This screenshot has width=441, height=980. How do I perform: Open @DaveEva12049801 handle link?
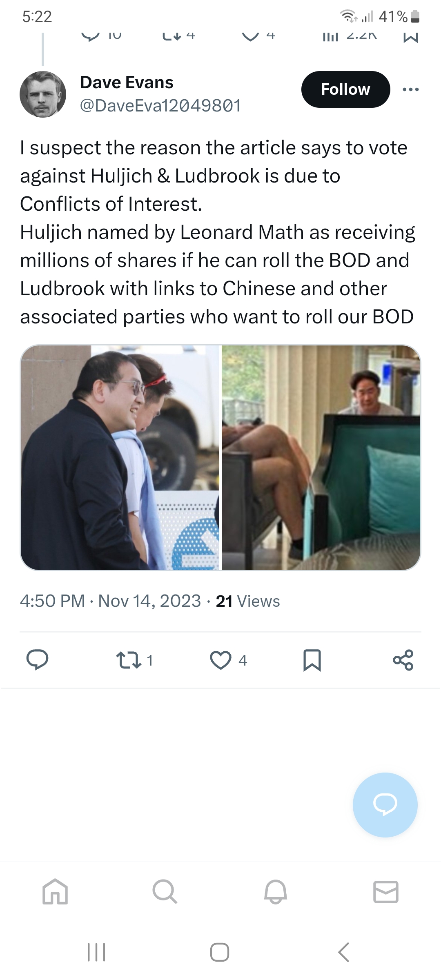[x=160, y=106]
